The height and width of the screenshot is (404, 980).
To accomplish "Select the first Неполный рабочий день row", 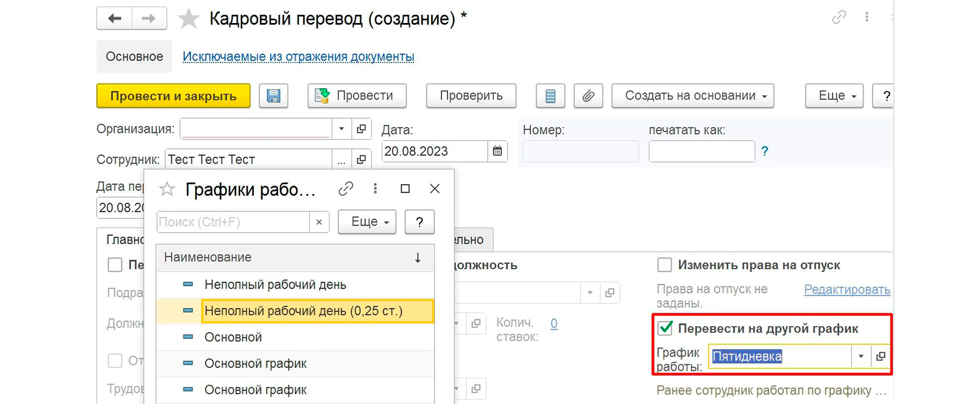I will tap(295, 285).
